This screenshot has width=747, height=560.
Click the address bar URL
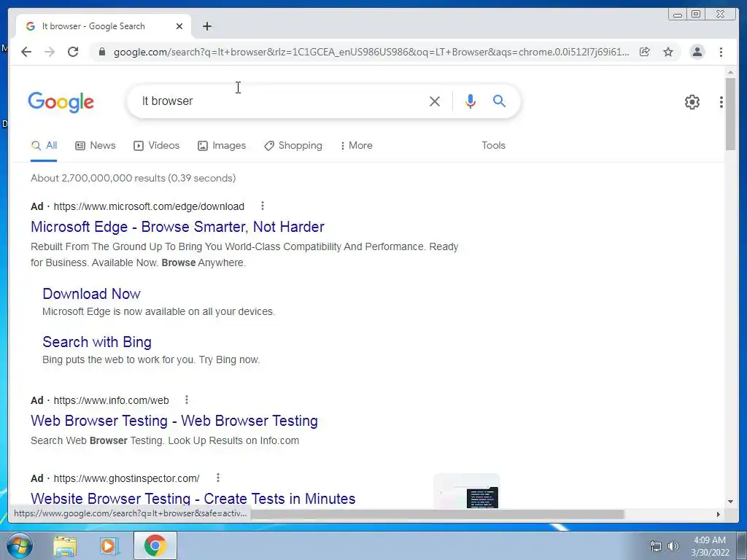[x=371, y=52]
